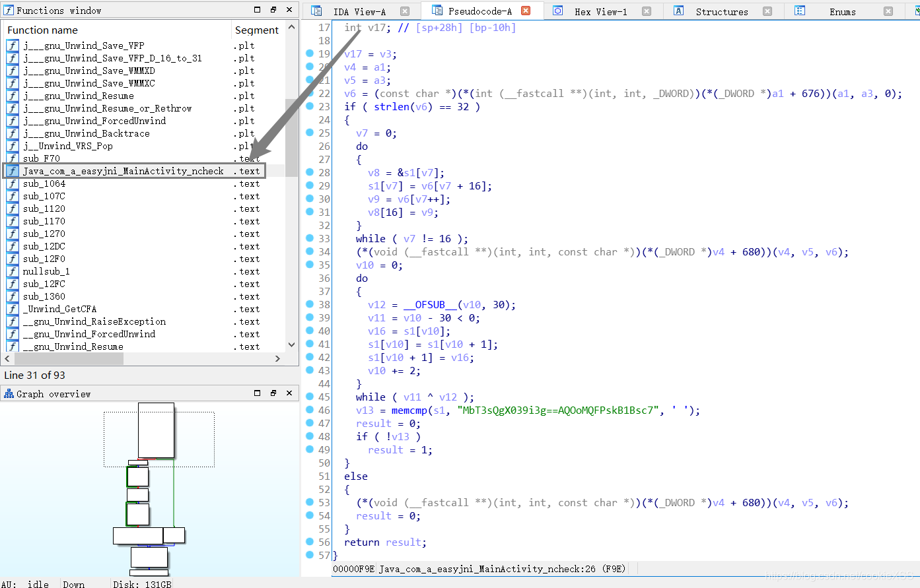Close the Graph overview panel
Image resolution: width=920 pixels, height=588 pixels.
point(289,393)
